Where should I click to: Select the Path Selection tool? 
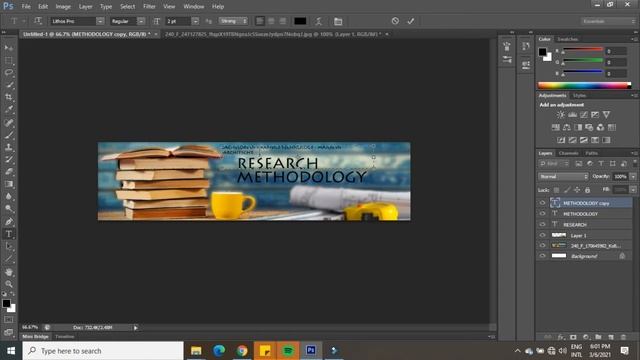[9, 247]
